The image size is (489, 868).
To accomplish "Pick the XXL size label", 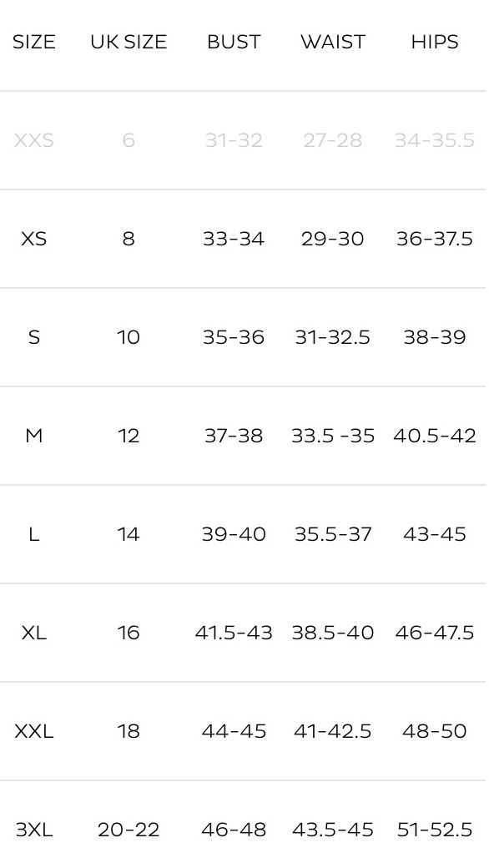I will pos(34,732).
